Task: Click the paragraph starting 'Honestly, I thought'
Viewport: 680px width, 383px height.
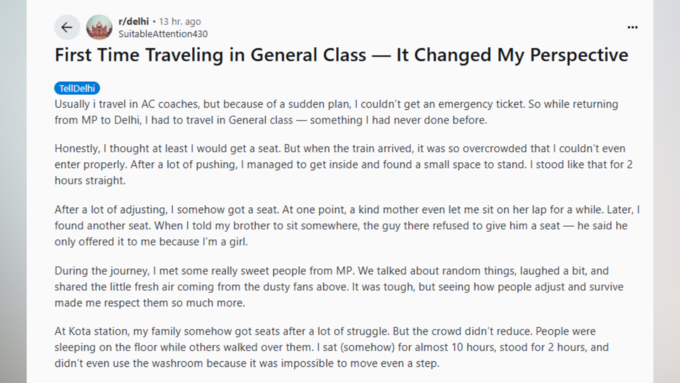Action: (343, 164)
